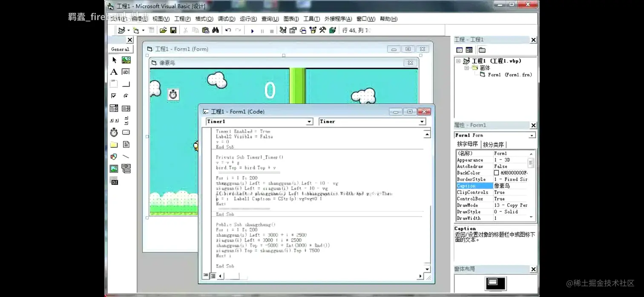644x297 pixels.
Task: Click the End (stop) toolbar button
Action: pos(272,31)
